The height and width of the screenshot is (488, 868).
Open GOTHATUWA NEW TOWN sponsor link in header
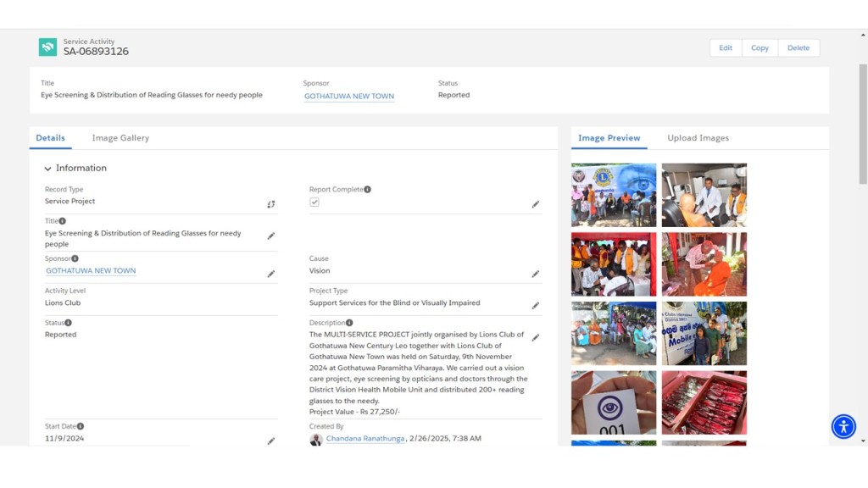pos(348,96)
